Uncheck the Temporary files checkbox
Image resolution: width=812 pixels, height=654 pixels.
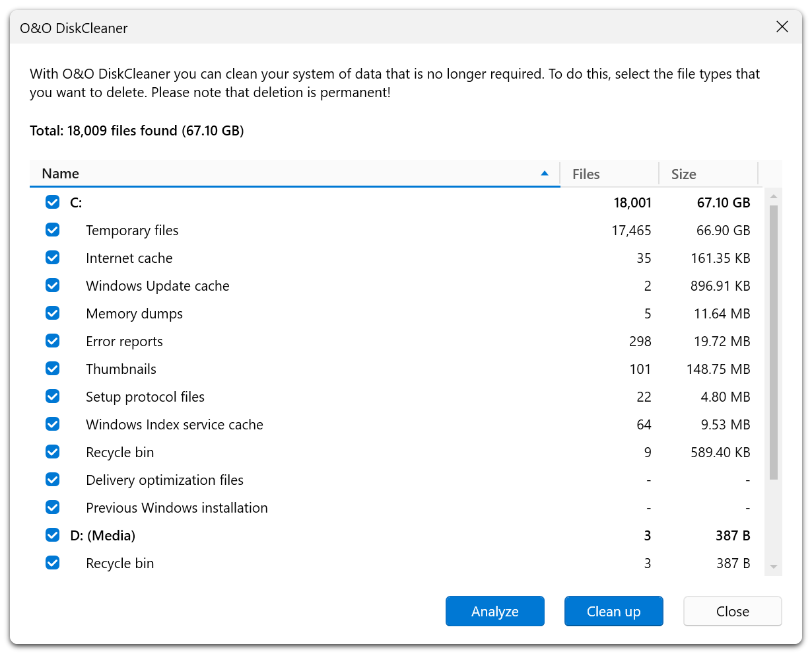pyautogui.click(x=52, y=230)
